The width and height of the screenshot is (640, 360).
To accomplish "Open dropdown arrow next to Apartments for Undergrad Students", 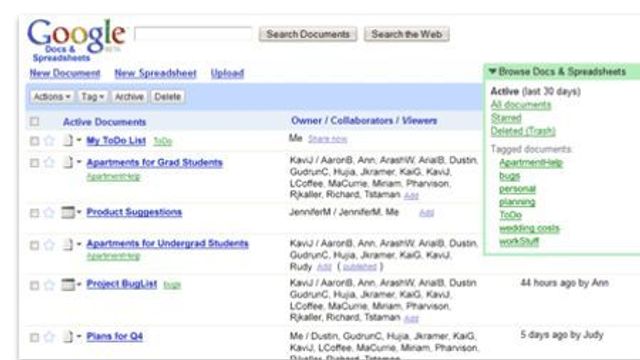I will (79, 244).
